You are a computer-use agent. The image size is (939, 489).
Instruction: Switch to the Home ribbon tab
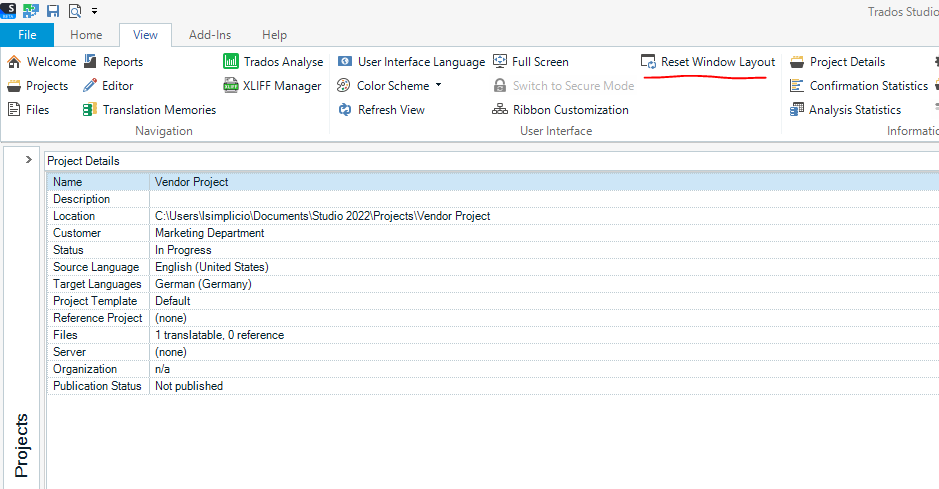[x=86, y=35]
